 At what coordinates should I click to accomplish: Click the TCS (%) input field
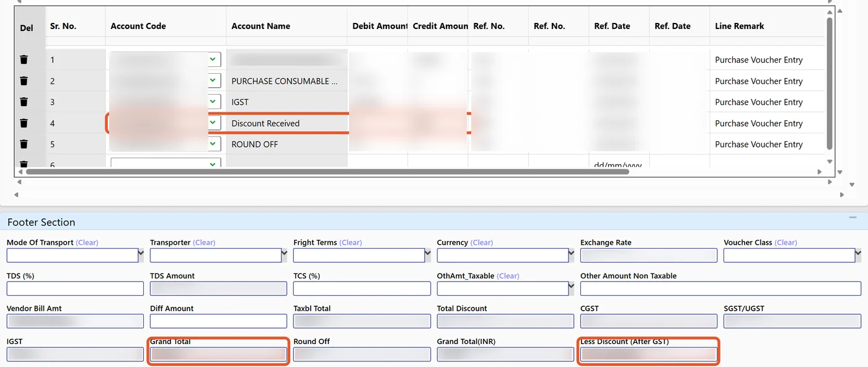[x=362, y=288]
